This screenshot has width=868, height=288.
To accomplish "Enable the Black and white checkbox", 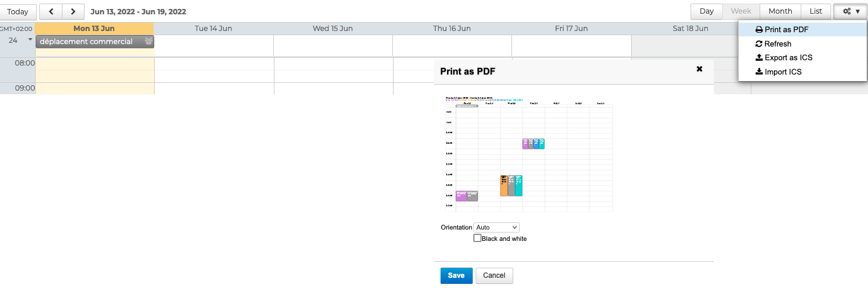I will tap(477, 238).
